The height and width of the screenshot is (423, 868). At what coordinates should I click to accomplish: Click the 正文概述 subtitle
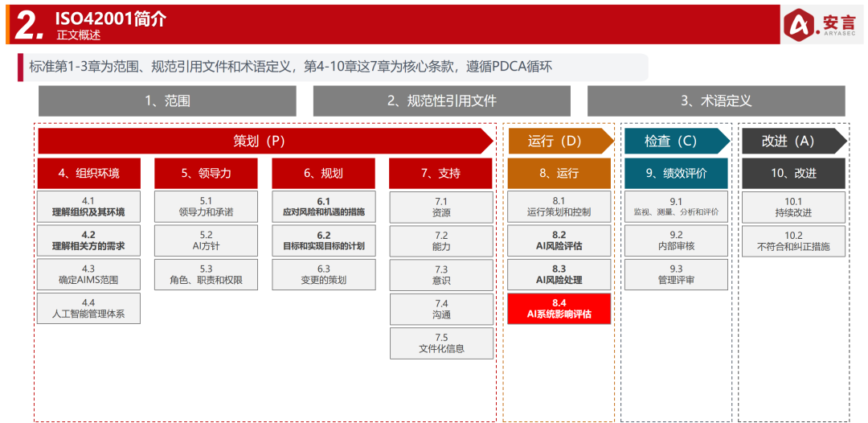point(78,35)
